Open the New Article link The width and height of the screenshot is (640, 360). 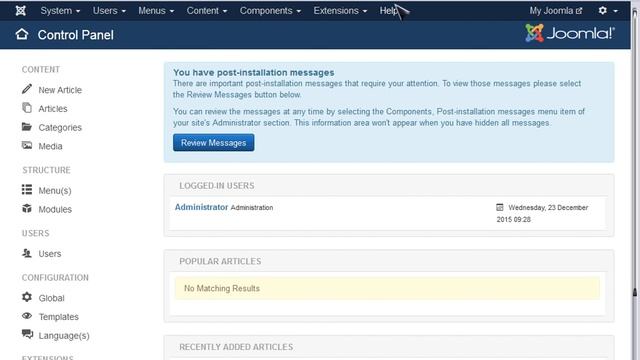[x=60, y=90]
